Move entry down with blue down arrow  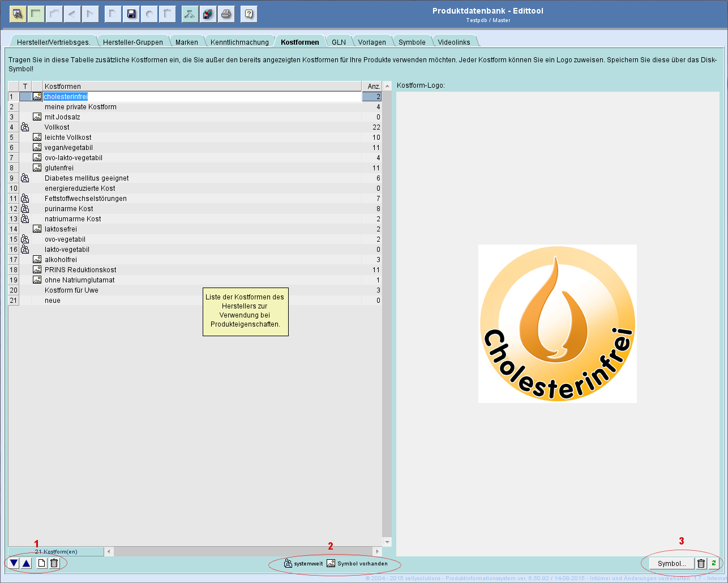pyautogui.click(x=14, y=563)
